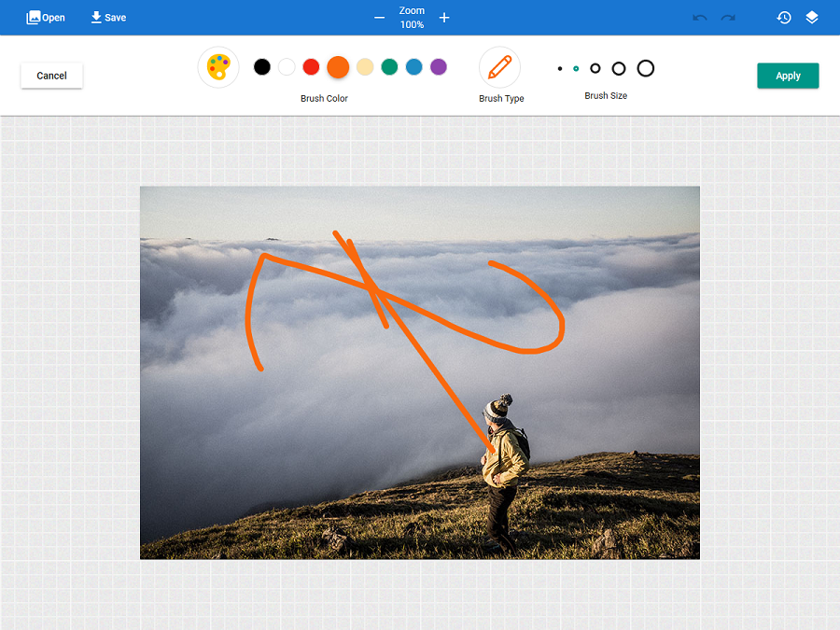Click the undo arrow icon
Screen dimensions: 840x630
pos(700,18)
